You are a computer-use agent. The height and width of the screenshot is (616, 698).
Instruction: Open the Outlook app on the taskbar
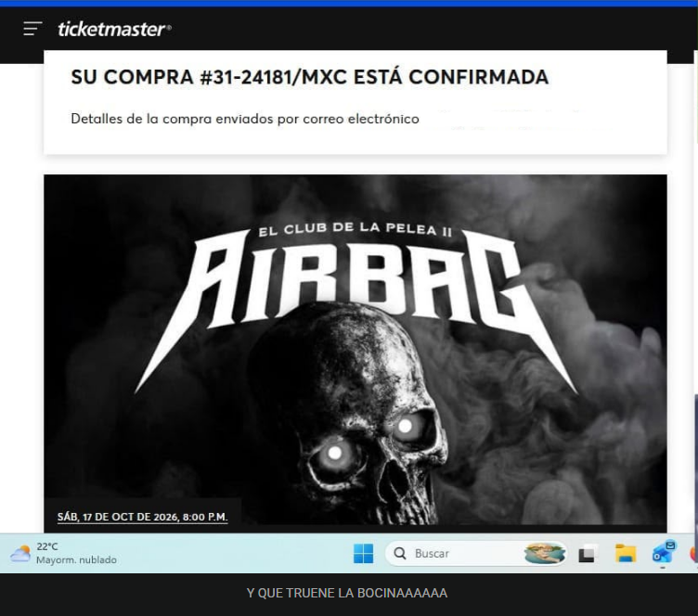coord(664,552)
